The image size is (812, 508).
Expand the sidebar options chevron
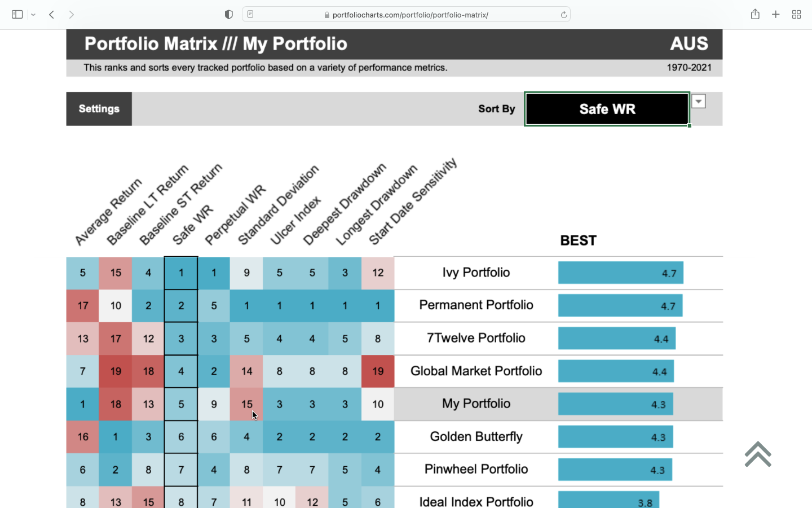[33, 15]
